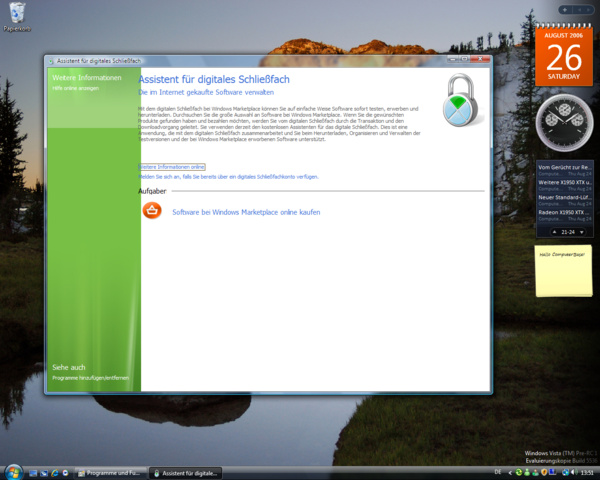
Task: Click the second person tray icon
Action: tap(535, 473)
